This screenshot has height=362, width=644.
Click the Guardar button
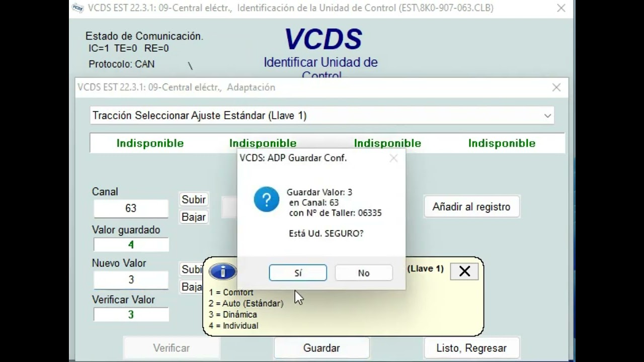321,348
